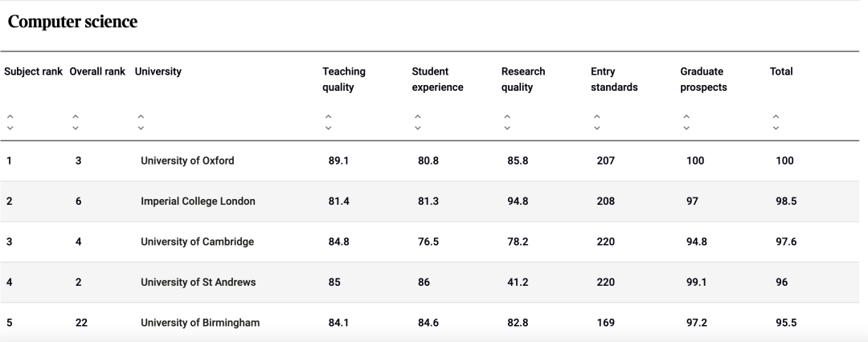Click the Research quality column header

point(523,79)
